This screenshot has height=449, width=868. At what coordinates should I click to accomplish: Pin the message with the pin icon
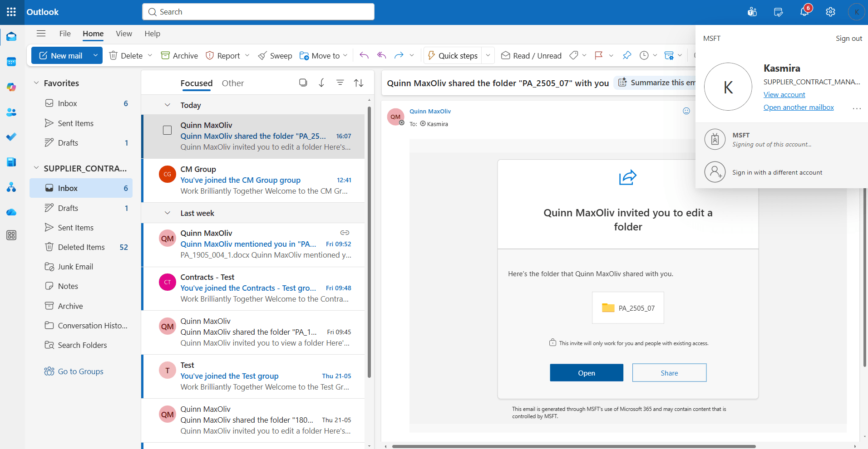tap(627, 55)
